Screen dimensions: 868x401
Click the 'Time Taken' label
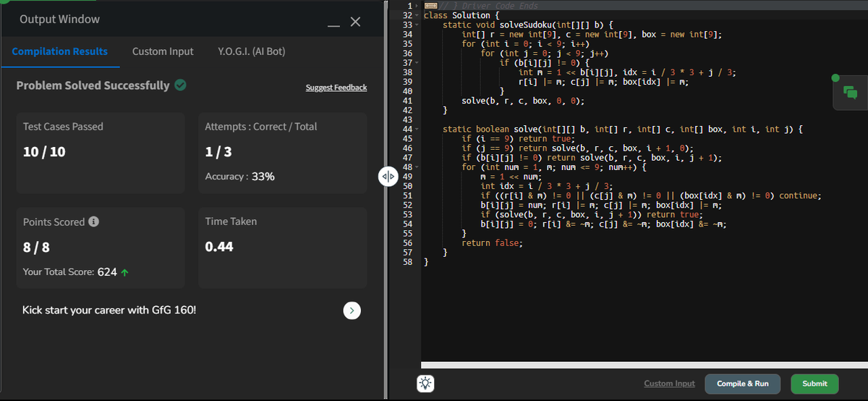click(x=231, y=221)
